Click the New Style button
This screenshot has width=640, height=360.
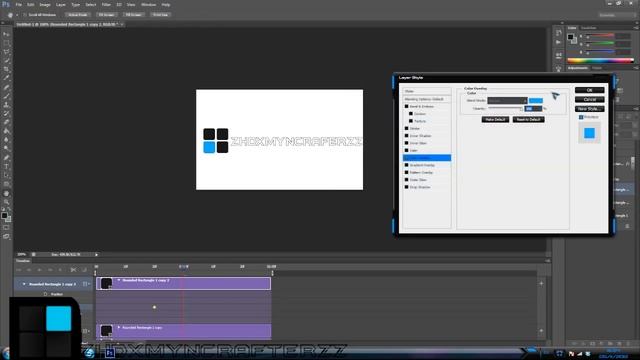[589, 109]
